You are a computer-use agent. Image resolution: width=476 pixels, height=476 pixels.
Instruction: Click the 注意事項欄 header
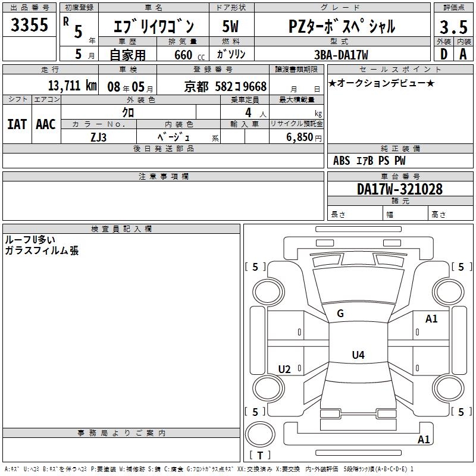[163, 176]
